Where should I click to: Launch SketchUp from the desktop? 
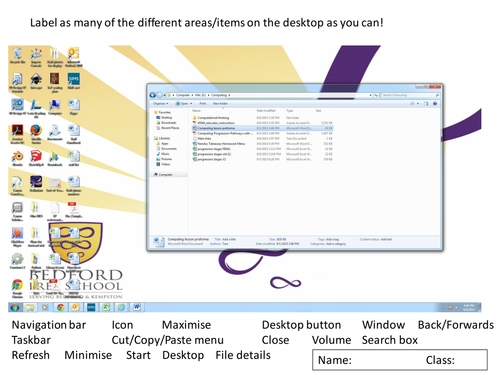pos(36,158)
